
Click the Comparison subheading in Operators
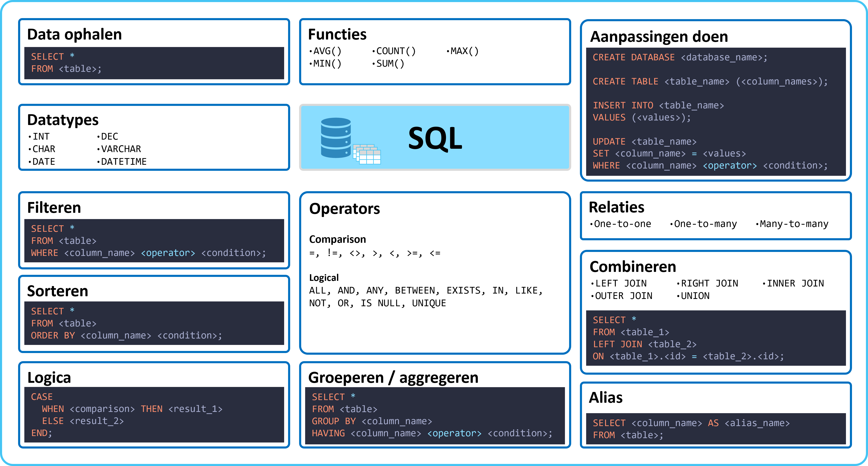pyautogui.click(x=337, y=239)
